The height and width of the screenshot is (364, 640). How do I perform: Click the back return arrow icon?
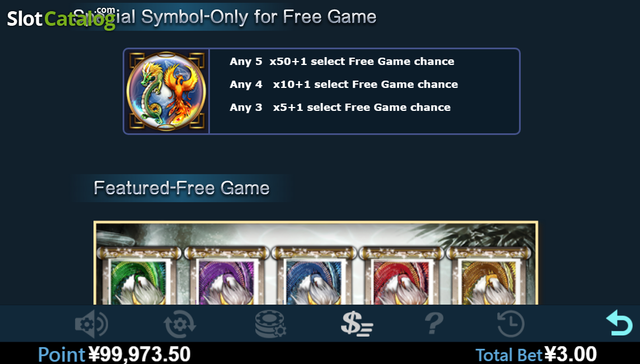click(619, 323)
